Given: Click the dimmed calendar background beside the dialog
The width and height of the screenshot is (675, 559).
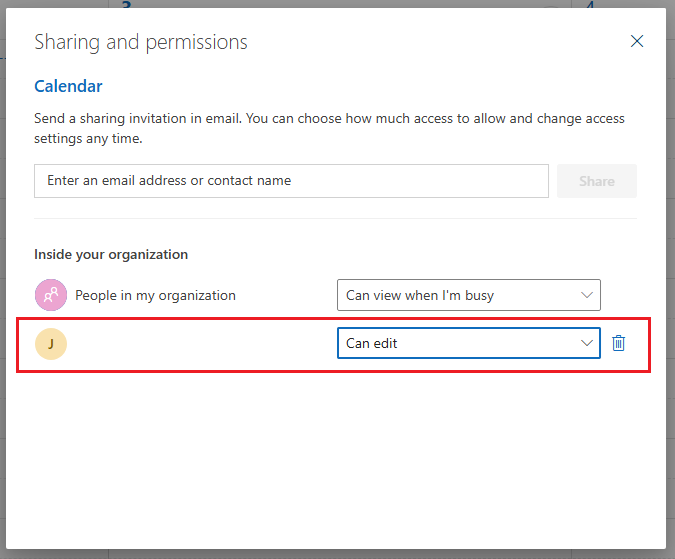Looking at the screenshot, I should [x=670, y=280].
